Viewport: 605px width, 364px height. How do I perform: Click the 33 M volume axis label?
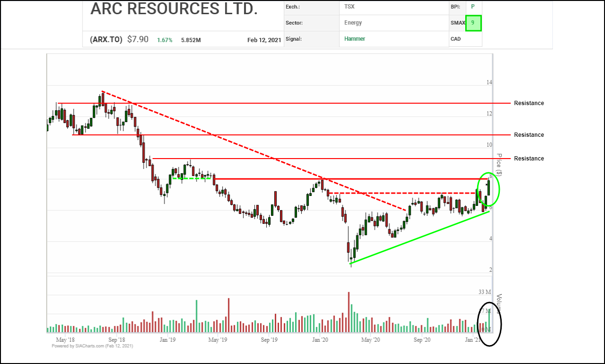(484, 293)
